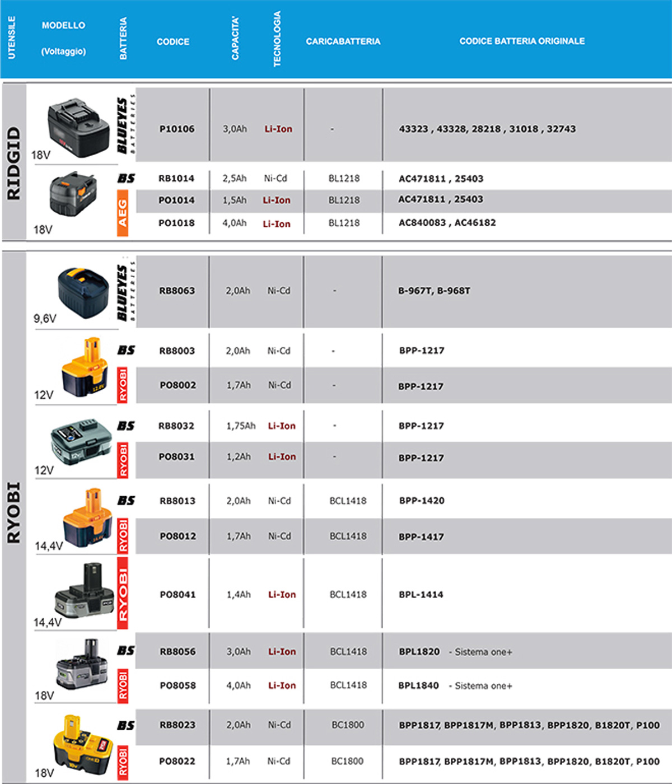This screenshot has width=672, height=784.
Task: Select code RB8032
Action: click(x=176, y=426)
